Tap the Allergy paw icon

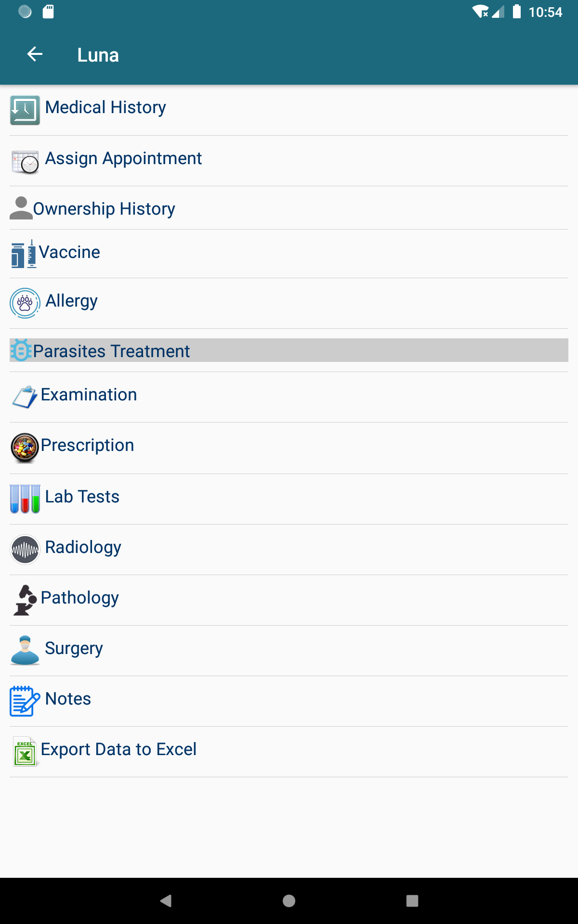pyautogui.click(x=25, y=303)
